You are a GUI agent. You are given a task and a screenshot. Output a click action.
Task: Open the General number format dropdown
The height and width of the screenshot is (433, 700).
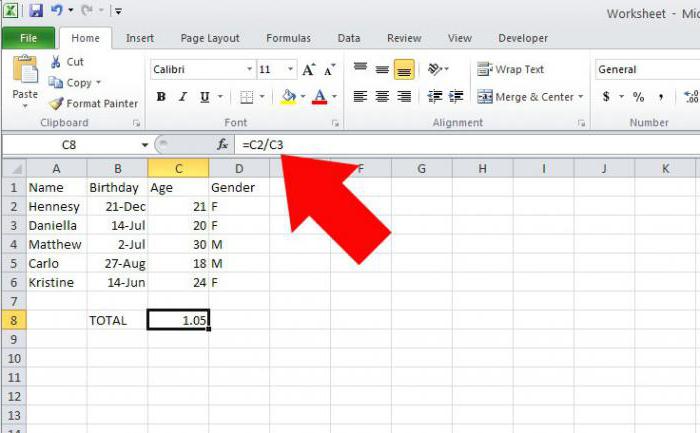[647, 70]
